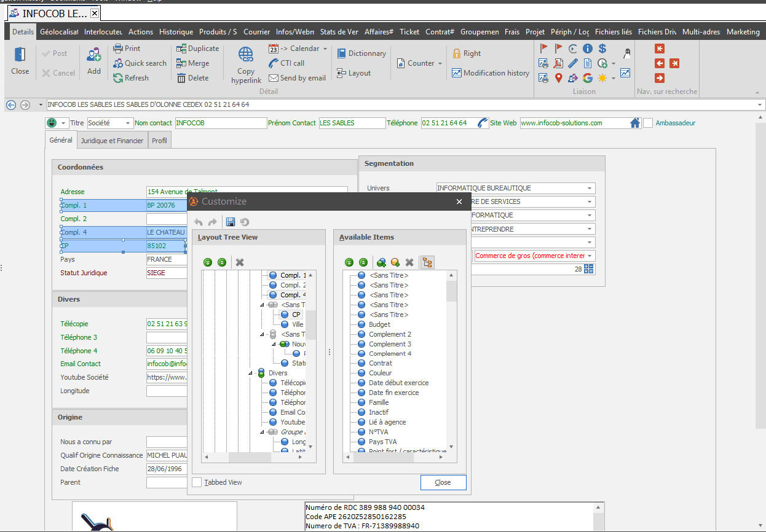Open the PDF document icon in Liaison
Viewport: 766px width, 532px height.
tap(558, 63)
